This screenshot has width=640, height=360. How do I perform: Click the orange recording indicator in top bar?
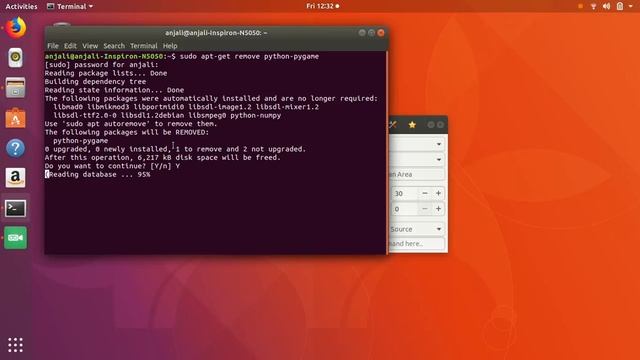pos(580,6)
